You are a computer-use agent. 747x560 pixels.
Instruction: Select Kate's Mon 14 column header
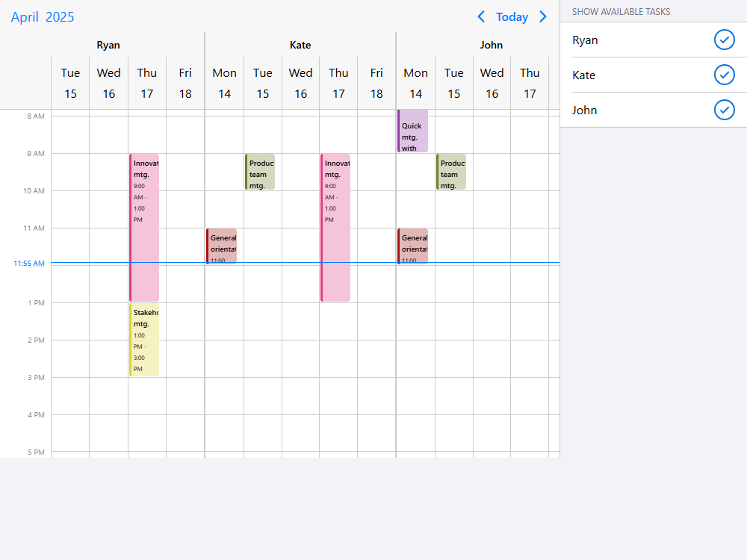point(224,84)
